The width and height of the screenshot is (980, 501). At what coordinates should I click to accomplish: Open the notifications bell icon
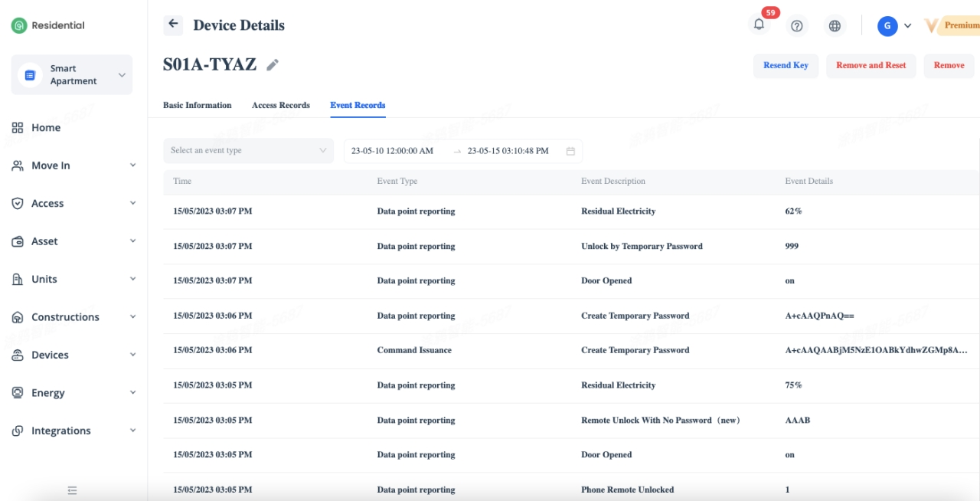[x=759, y=25]
